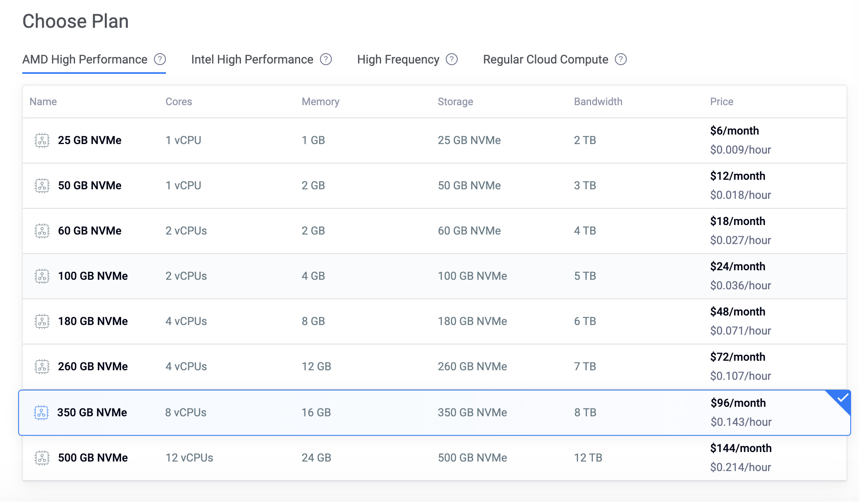Click the chip icon of 25 GB NVMe plan
Image resolution: width=859 pixels, height=504 pixels.
click(42, 140)
